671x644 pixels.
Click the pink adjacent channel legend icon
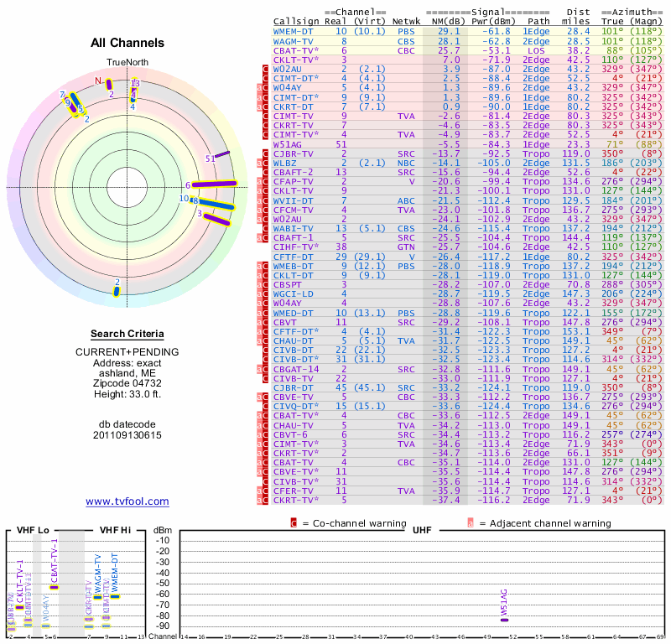coord(471,522)
